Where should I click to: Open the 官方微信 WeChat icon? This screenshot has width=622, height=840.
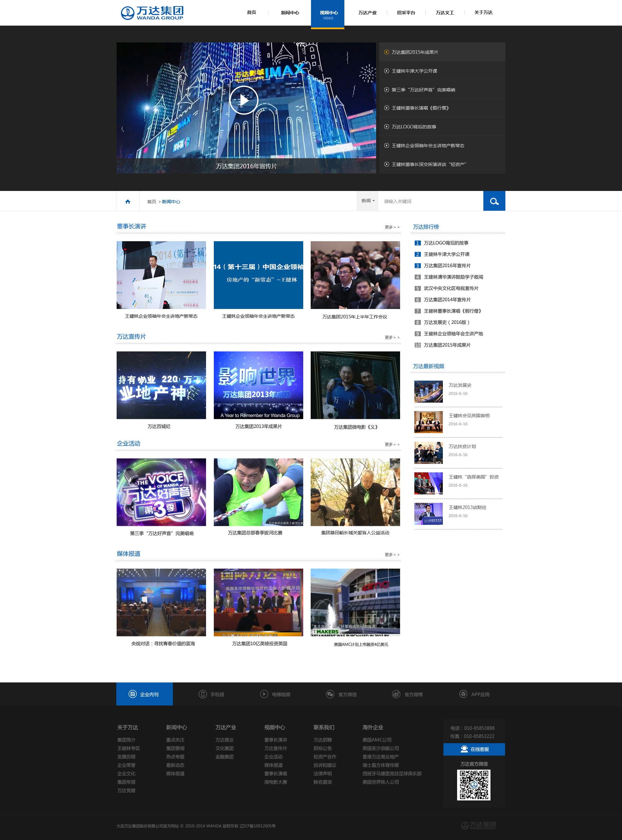coord(330,694)
